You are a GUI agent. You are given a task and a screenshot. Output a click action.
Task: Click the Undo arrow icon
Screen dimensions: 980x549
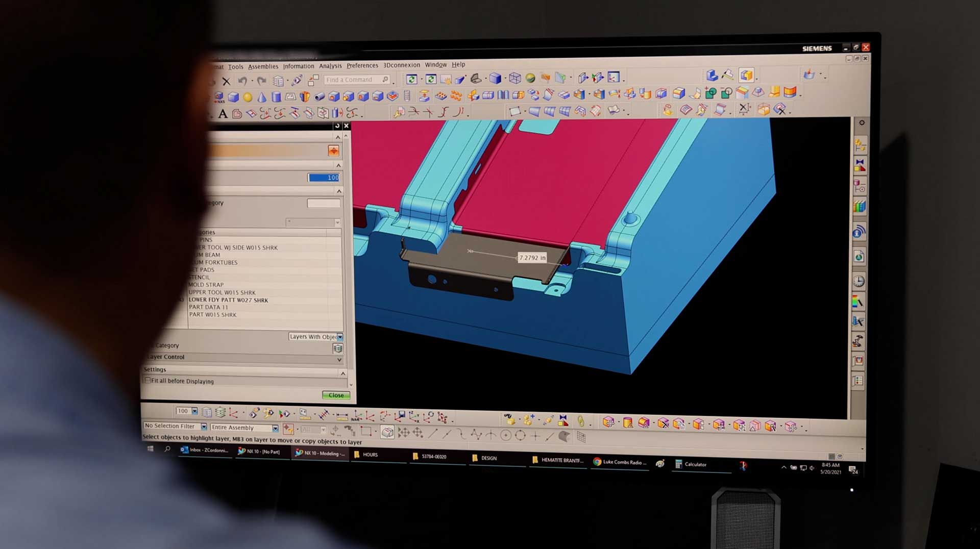pos(242,80)
